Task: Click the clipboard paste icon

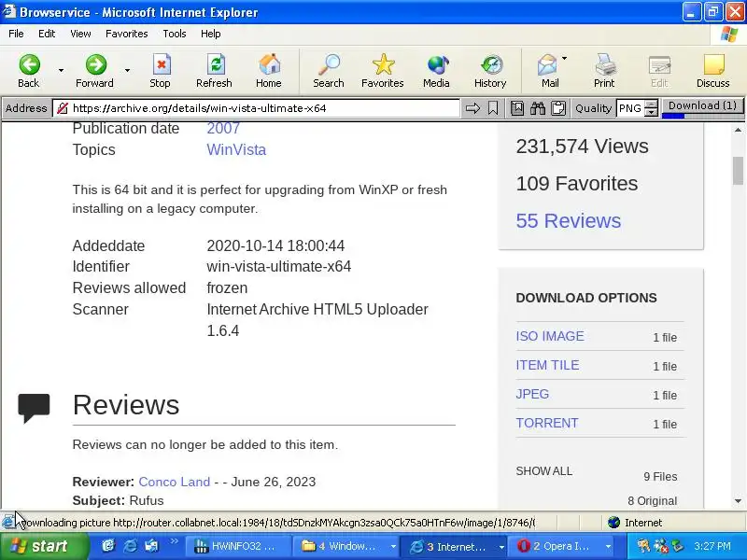Action: tap(557, 108)
